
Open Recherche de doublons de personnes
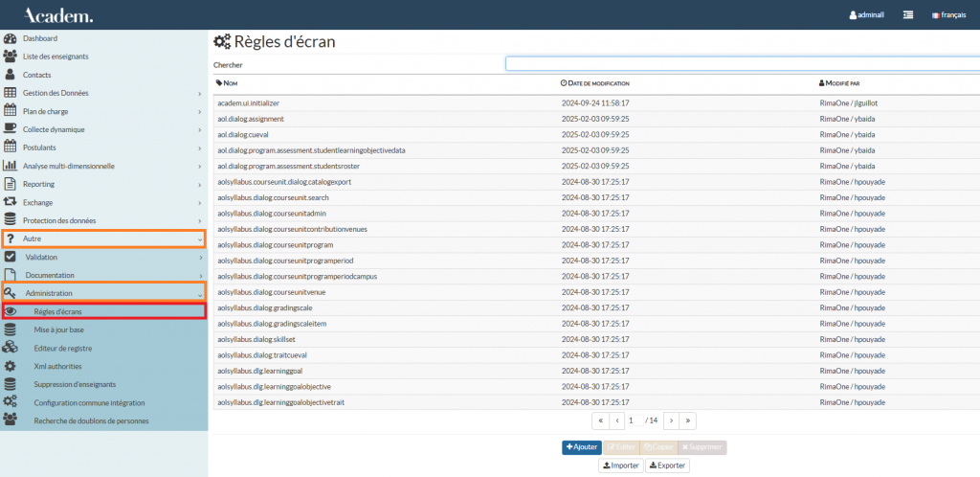(91, 420)
